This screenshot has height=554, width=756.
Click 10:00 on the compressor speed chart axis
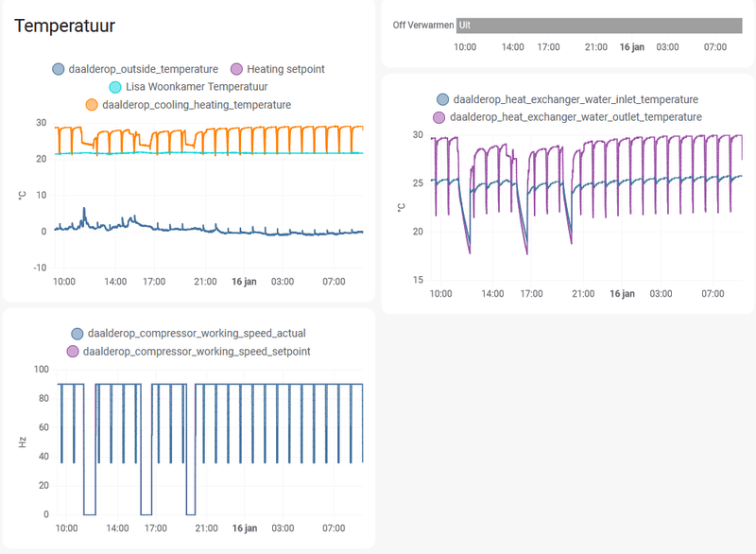[x=66, y=528]
